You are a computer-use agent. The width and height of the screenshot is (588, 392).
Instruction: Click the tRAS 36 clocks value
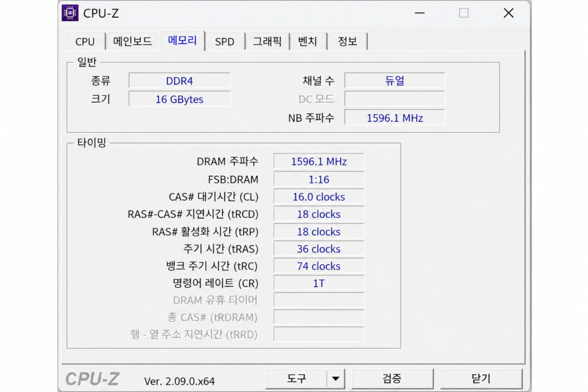tap(319, 249)
